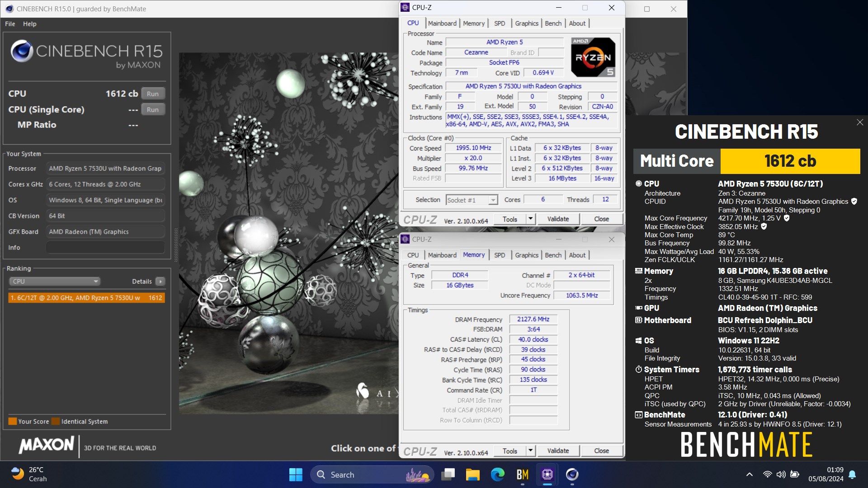The width and height of the screenshot is (868, 488).
Task: Click Close button in top CPU-Z window
Action: pyautogui.click(x=601, y=219)
